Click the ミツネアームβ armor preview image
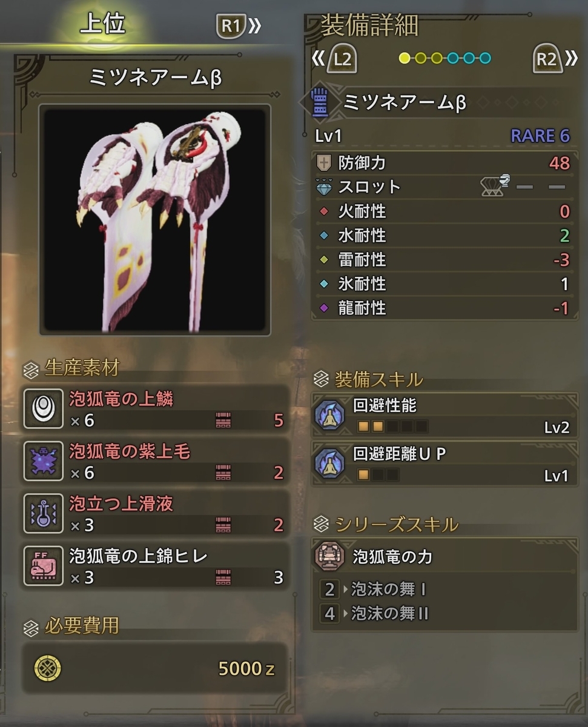The image size is (588, 727). tap(154, 219)
